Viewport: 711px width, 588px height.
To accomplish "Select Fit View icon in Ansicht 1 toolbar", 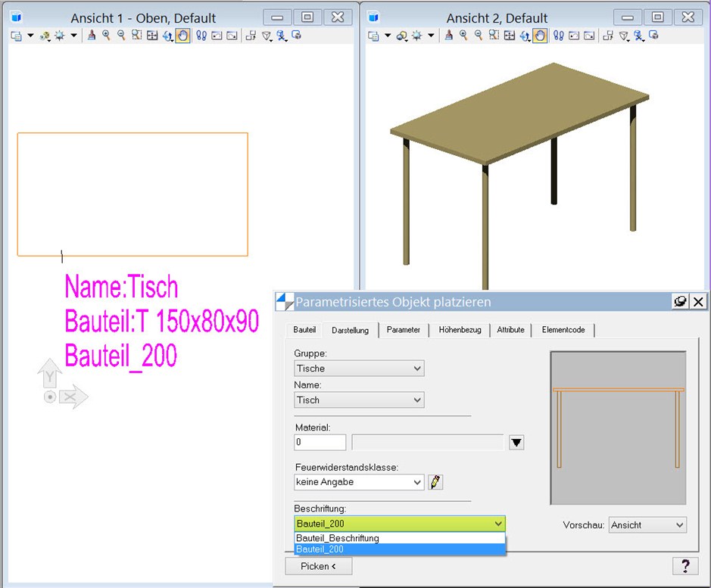I will 151,36.
